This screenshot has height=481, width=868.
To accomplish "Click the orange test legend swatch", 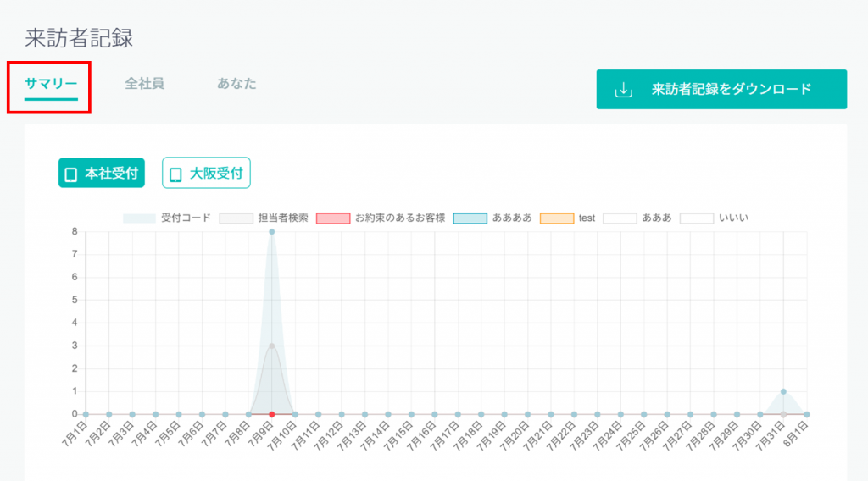I will pyautogui.click(x=557, y=218).
